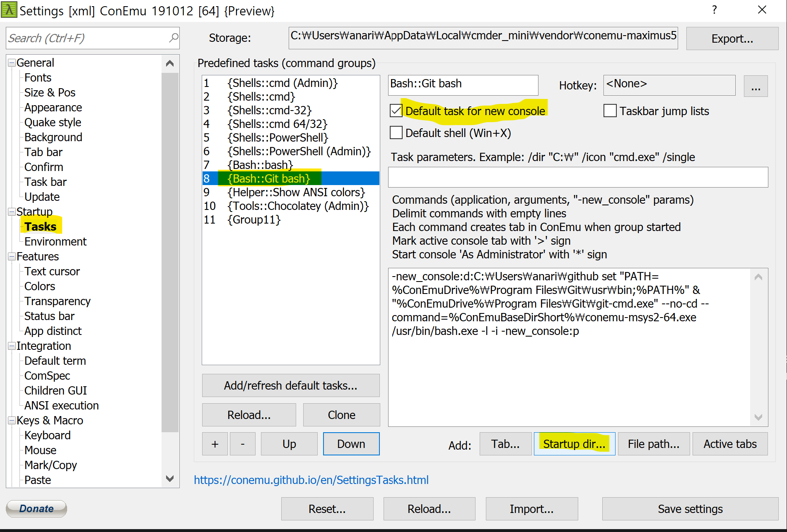Toggle Default task for new console
Screen dimensions: 787x532
click(396, 111)
